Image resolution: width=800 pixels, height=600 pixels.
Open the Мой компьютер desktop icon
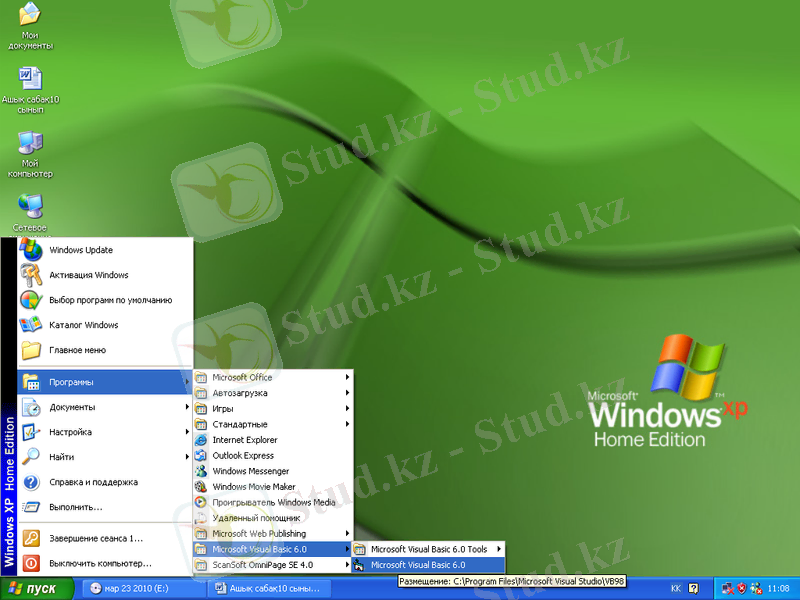30,143
